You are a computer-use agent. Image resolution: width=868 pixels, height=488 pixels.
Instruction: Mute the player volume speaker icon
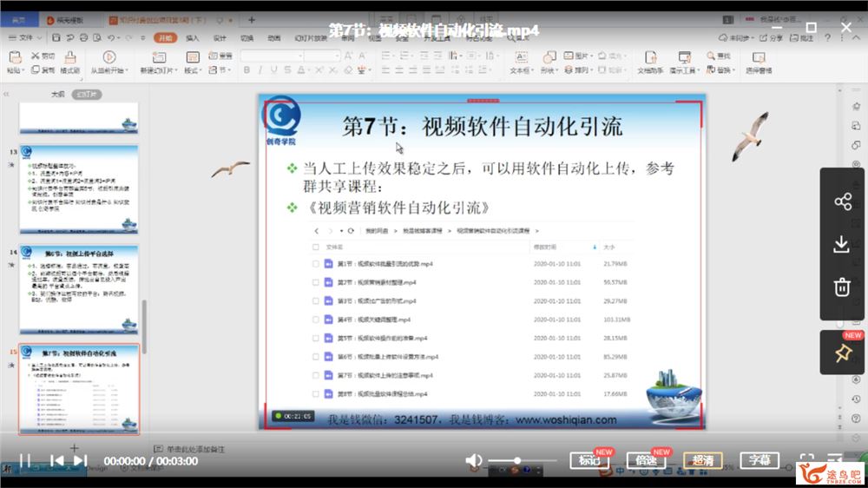coord(473,460)
